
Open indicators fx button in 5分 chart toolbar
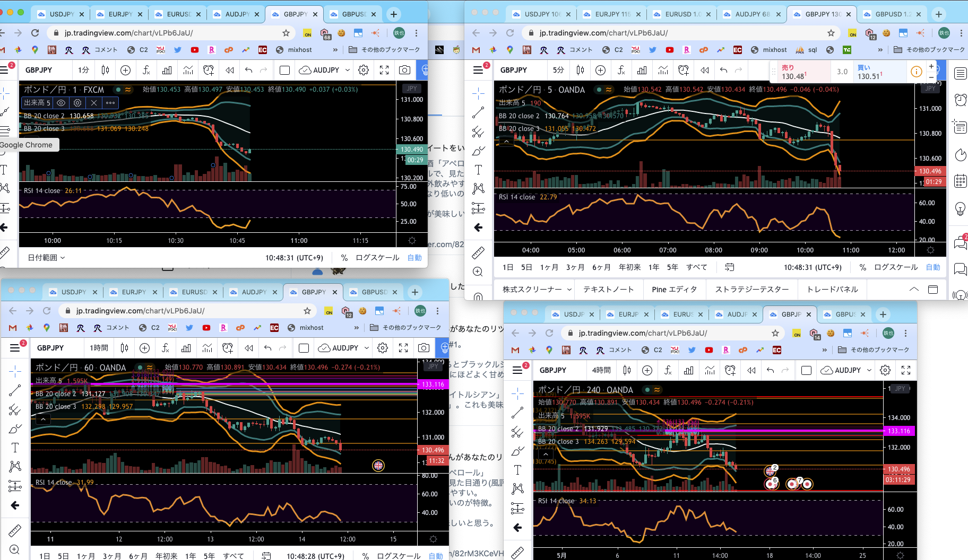point(621,70)
